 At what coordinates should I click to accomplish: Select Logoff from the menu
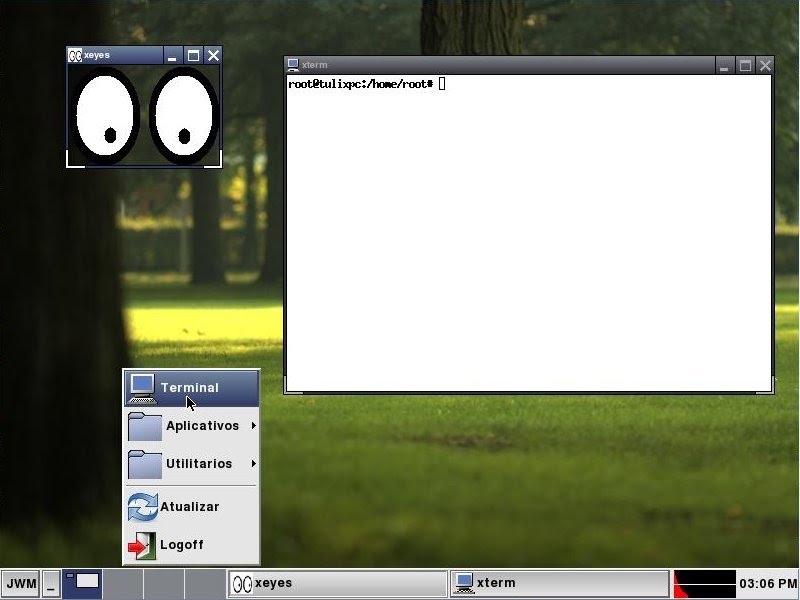pos(191,545)
